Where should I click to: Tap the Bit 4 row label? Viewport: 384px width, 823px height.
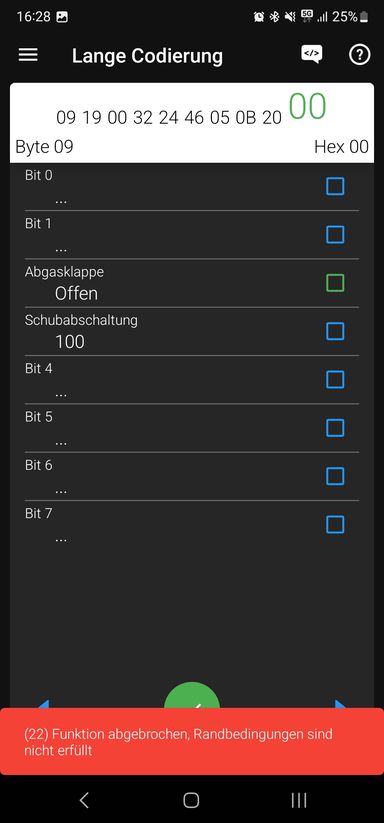click(x=39, y=368)
